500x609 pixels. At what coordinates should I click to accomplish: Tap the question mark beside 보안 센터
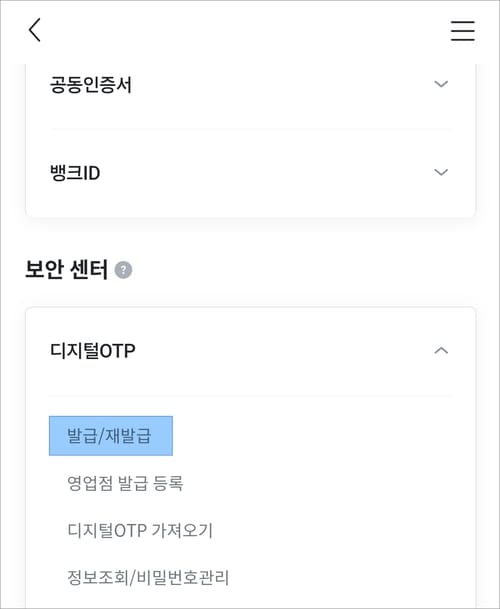coord(123,270)
